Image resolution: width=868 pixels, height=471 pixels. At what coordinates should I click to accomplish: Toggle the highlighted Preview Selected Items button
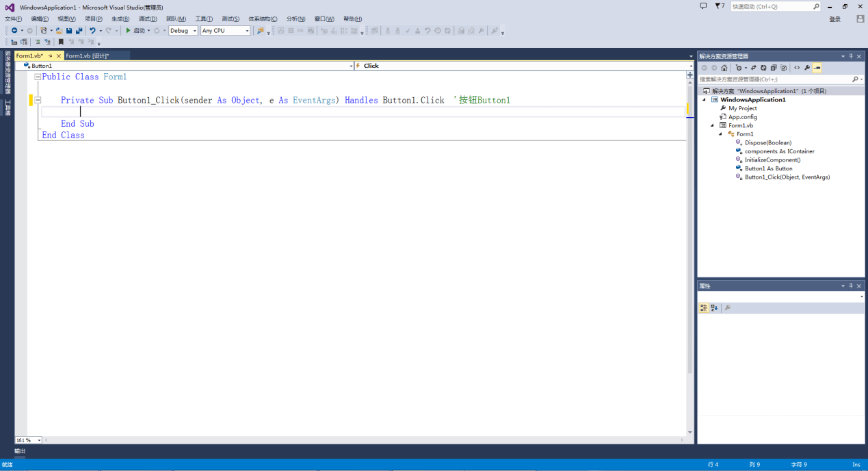(817, 68)
